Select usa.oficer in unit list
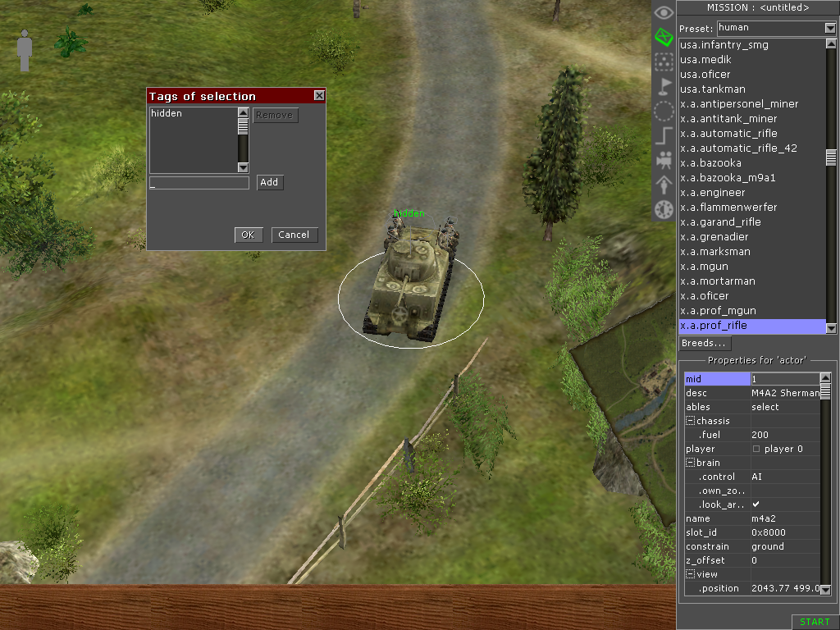The width and height of the screenshot is (840, 630). 752,75
